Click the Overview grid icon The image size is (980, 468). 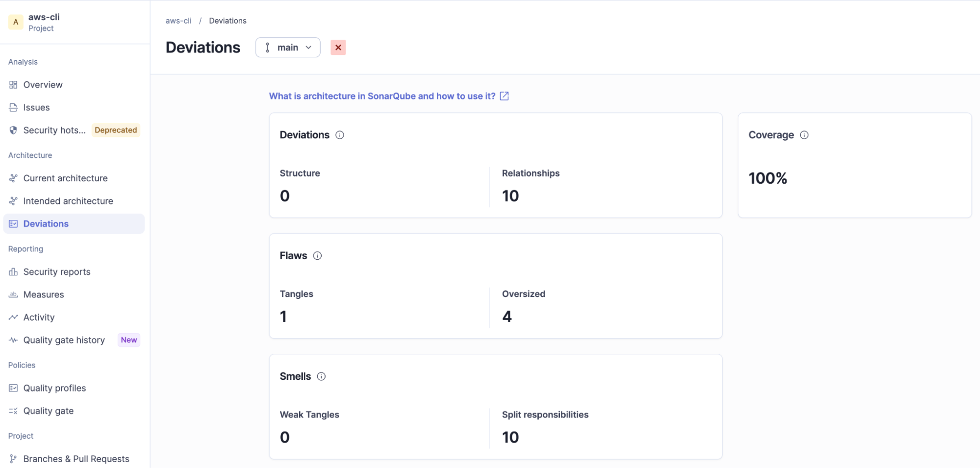pyautogui.click(x=13, y=85)
